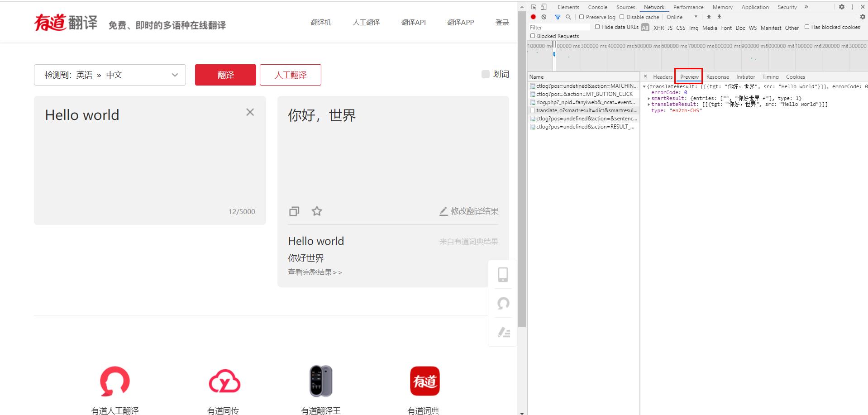Open the 有道翻译王 device icon
The height and width of the screenshot is (415, 868).
321,381
